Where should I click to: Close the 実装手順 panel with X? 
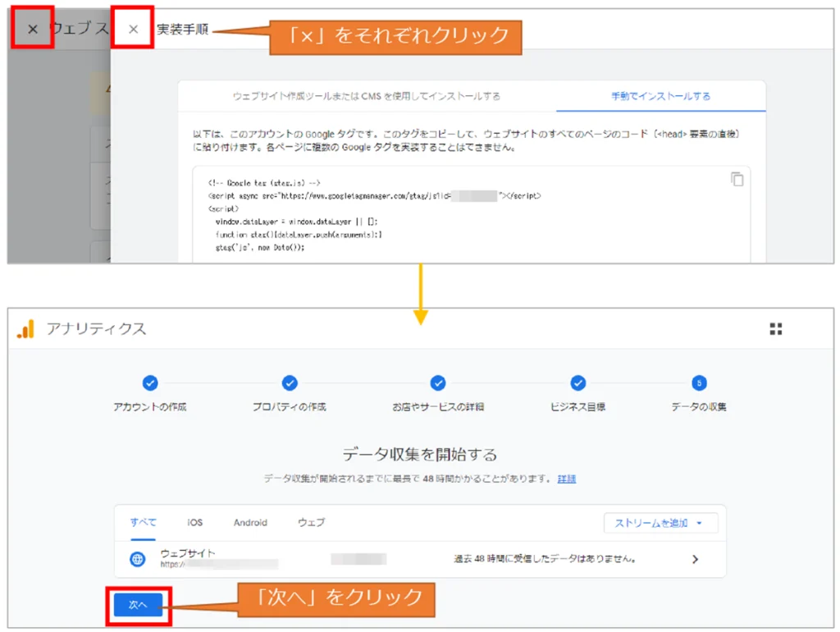click(133, 30)
